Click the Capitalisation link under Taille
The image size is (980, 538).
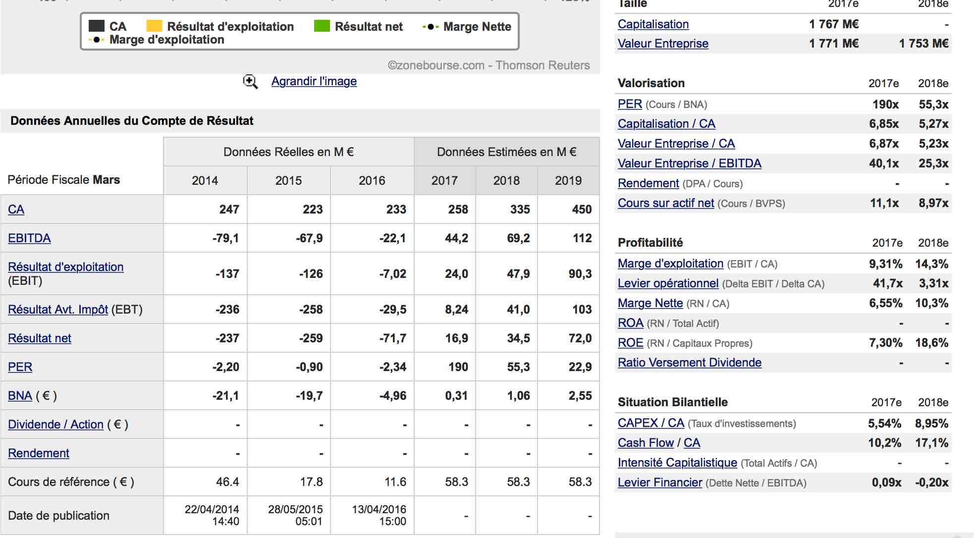coord(653,24)
